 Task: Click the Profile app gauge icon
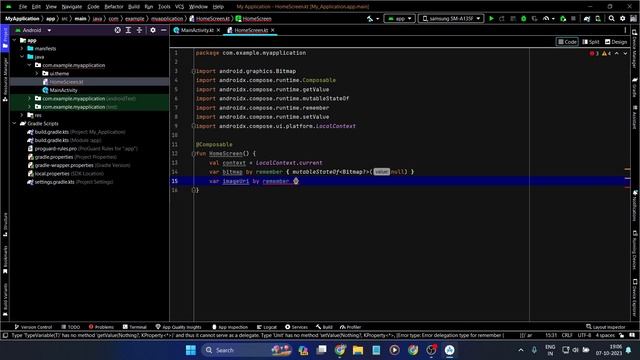[546, 18]
